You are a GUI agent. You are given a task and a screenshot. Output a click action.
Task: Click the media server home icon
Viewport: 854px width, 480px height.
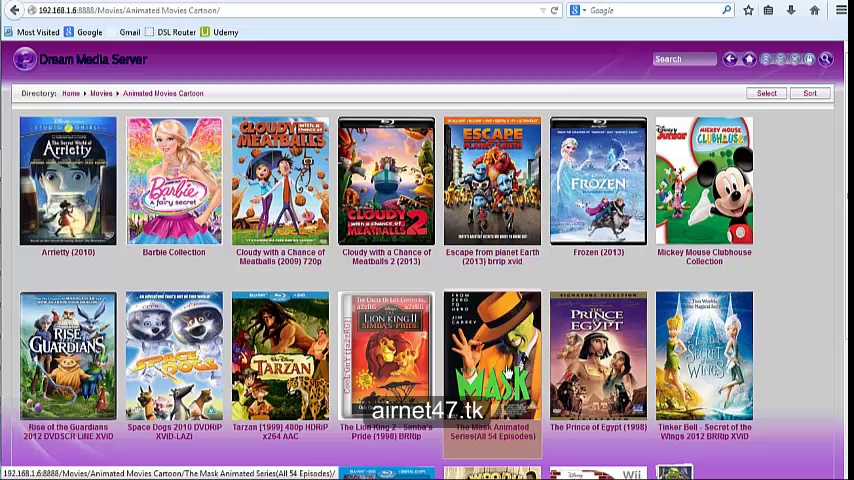(749, 59)
